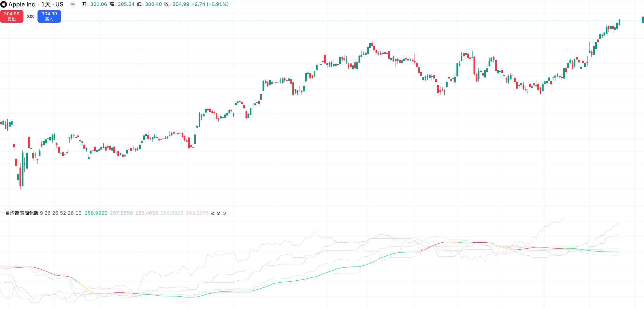Select the high price value 305.54

pyautogui.click(x=126, y=4)
